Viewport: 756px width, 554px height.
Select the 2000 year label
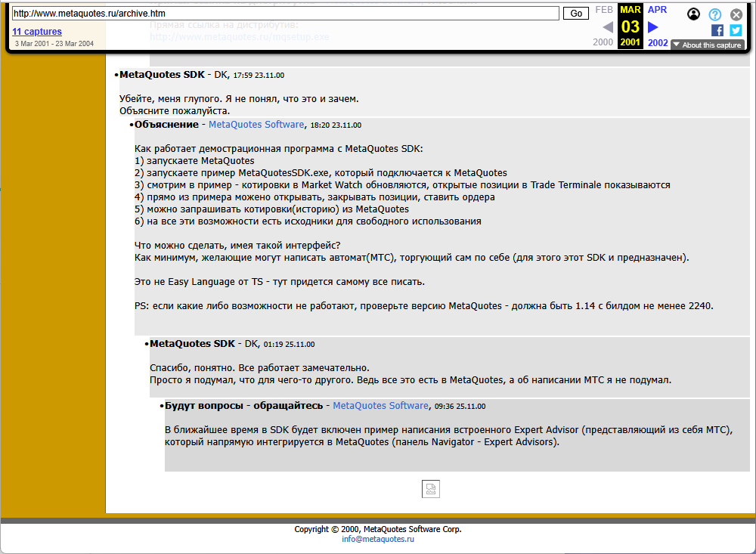click(x=603, y=42)
